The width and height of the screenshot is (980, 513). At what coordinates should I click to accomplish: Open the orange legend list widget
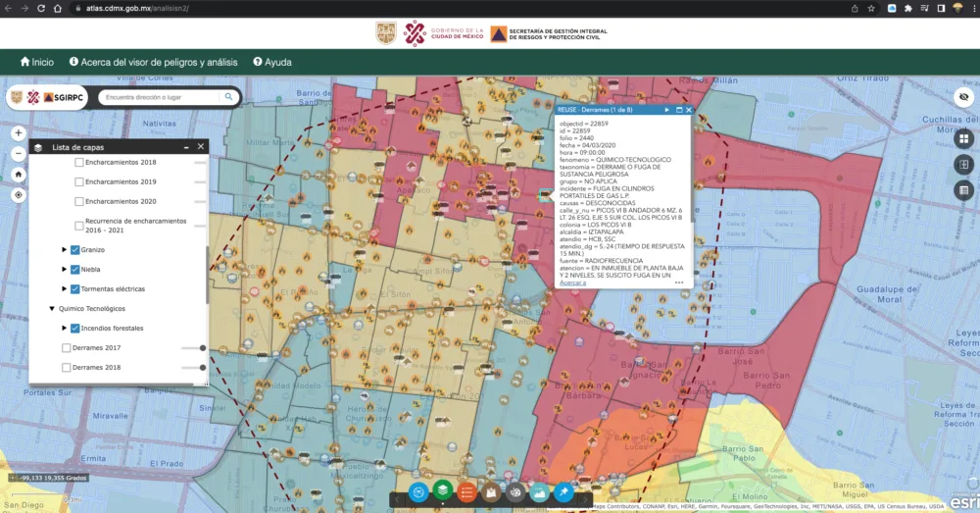point(466,492)
